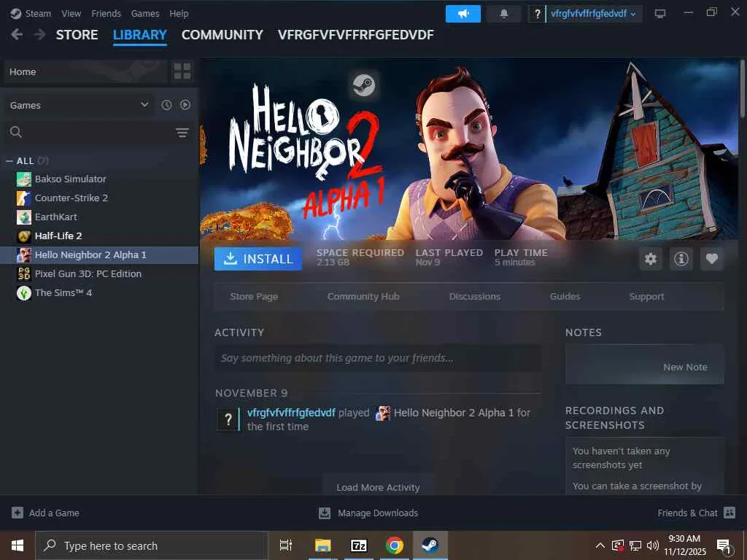This screenshot has height=560, width=747.
Task: Click the Bakso Simulator game icon
Action: pos(24,179)
